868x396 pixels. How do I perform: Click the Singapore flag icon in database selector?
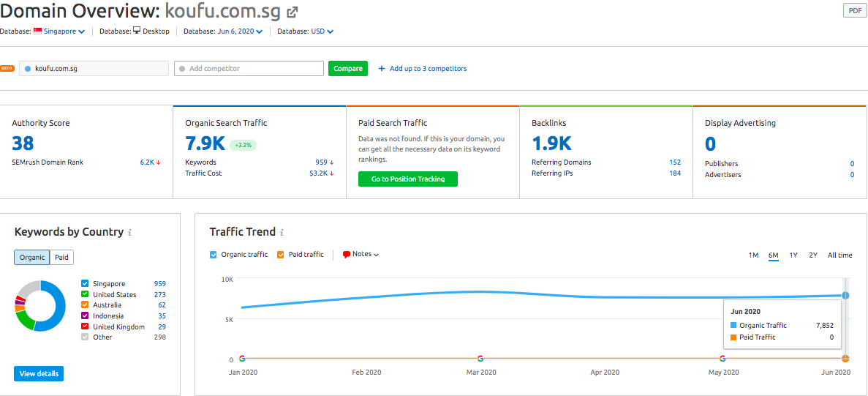37,31
